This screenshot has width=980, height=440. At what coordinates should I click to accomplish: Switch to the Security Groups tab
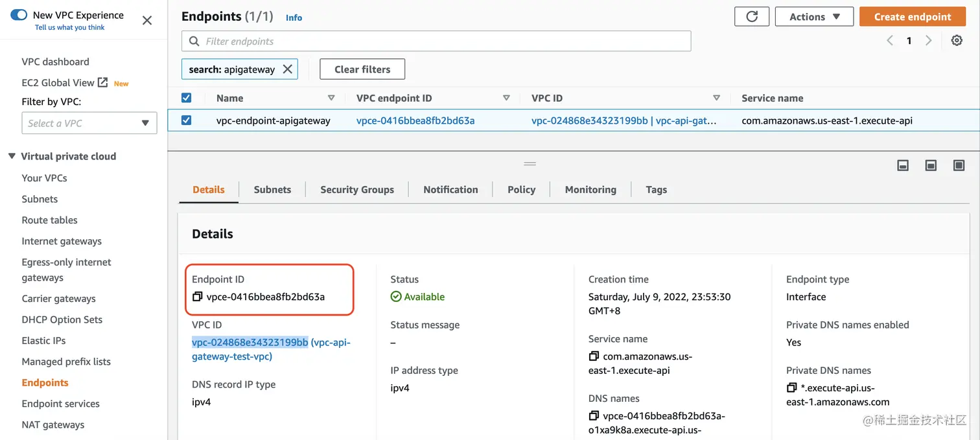[x=357, y=190]
